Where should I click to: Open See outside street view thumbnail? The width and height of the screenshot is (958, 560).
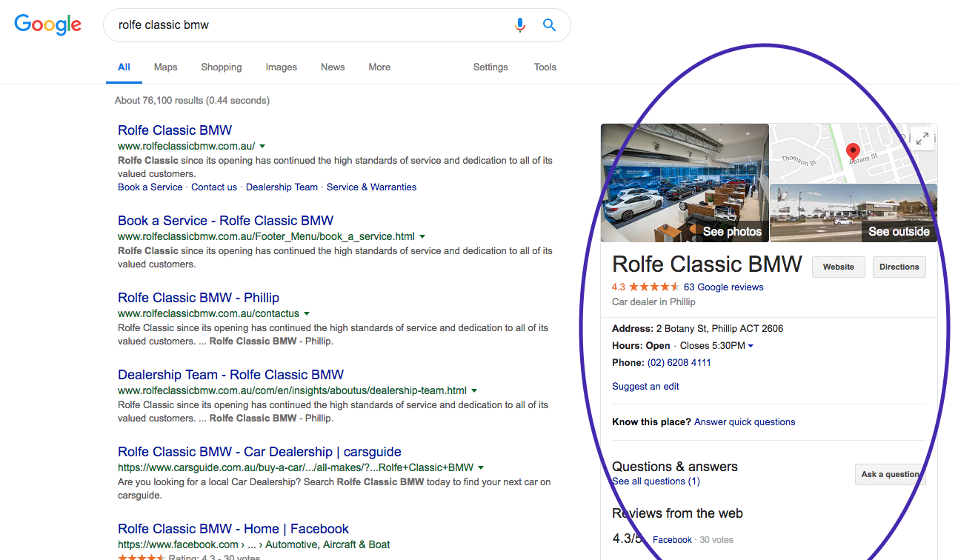[x=854, y=213]
